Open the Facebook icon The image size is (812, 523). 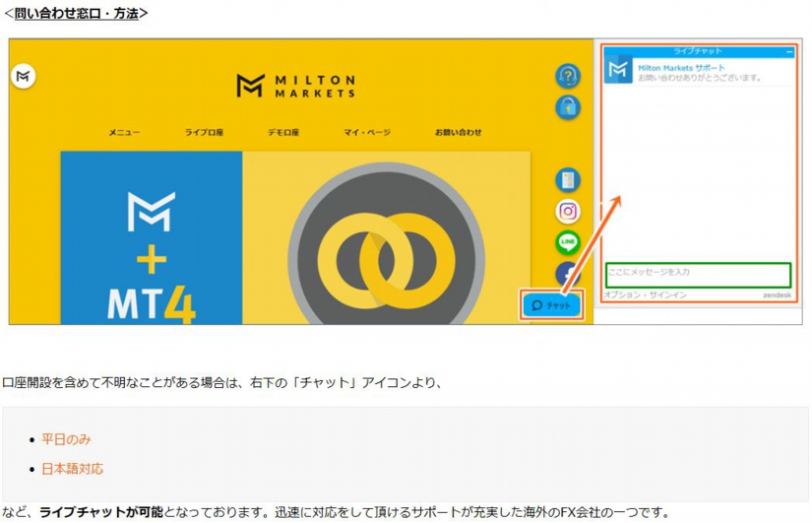(568, 273)
